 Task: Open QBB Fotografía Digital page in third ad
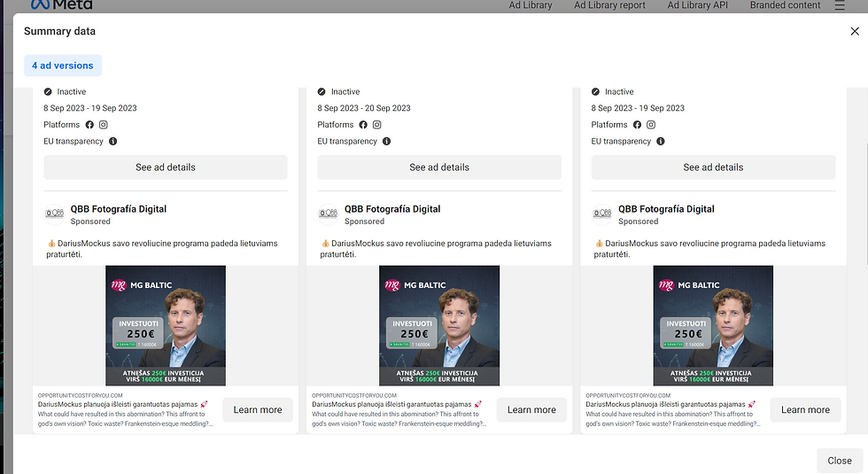(x=666, y=209)
